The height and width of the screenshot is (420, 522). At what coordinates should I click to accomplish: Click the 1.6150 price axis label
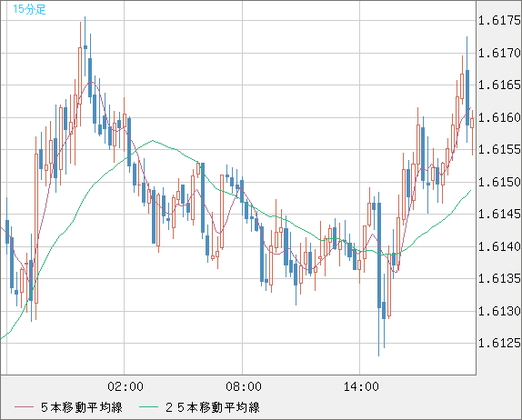point(499,182)
